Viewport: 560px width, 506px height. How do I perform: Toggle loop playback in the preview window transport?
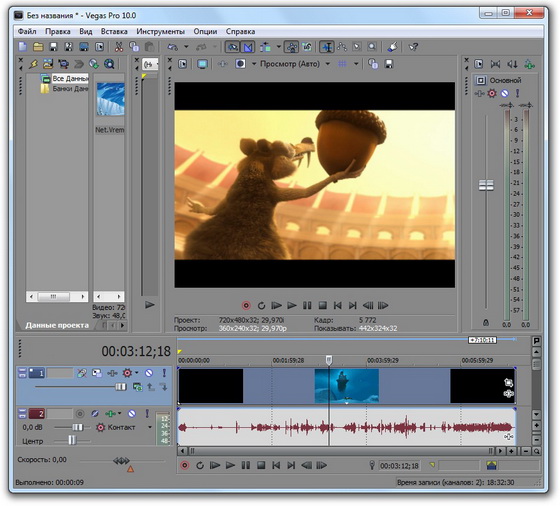pos(261,306)
